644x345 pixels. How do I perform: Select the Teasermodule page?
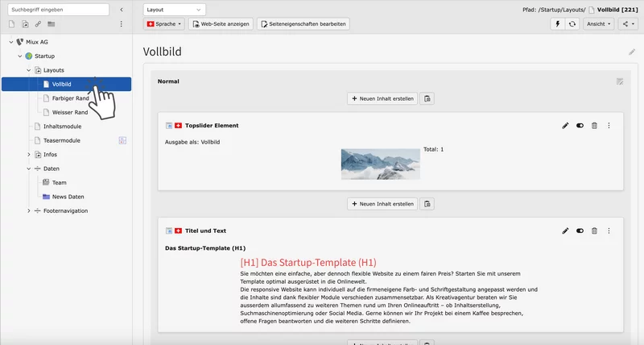point(62,140)
